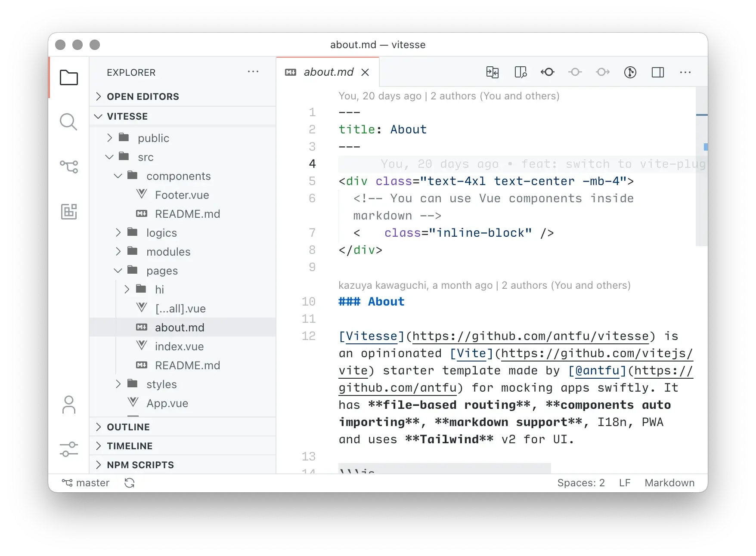Click the Markdown language mode in status bar
The width and height of the screenshot is (756, 556).
[669, 483]
